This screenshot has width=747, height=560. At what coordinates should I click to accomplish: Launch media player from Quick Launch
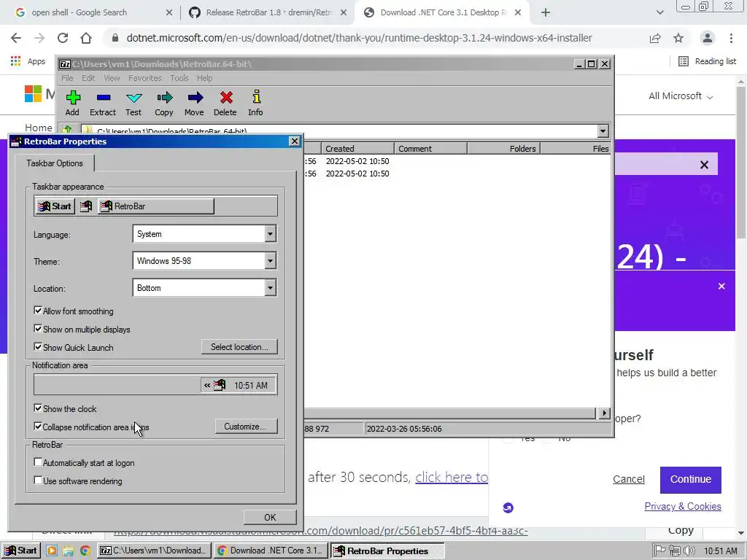(52, 551)
